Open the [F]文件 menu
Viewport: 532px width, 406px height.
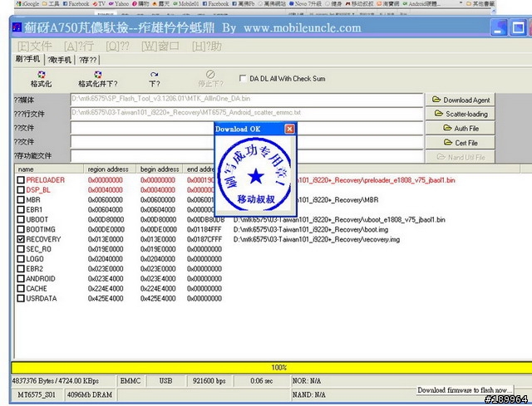(35, 46)
